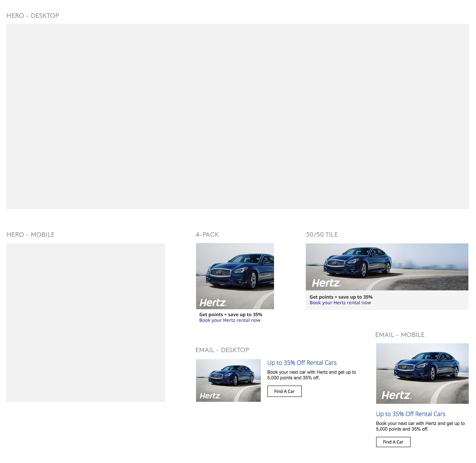The width and height of the screenshot is (476, 463).
Task: Click the Hertz logo in the 4-Pack image
Action: (213, 303)
